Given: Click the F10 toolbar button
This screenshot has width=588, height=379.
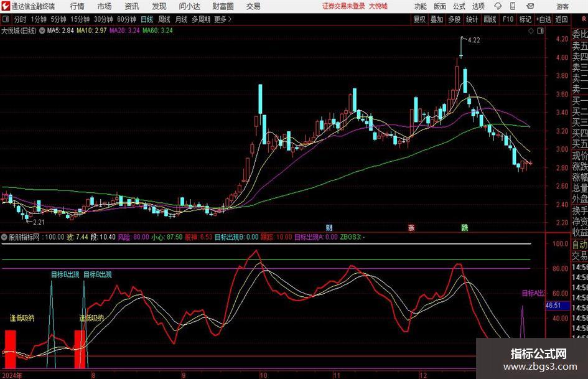Looking at the screenshot, I should tap(508, 19).
